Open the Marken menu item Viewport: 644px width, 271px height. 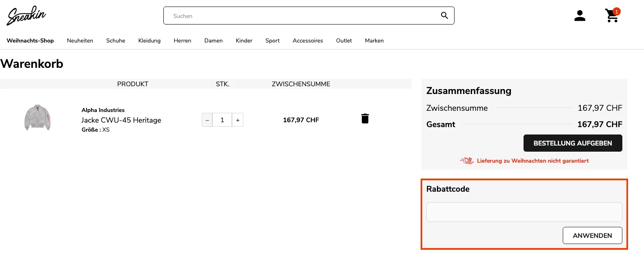(x=374, y=40)
